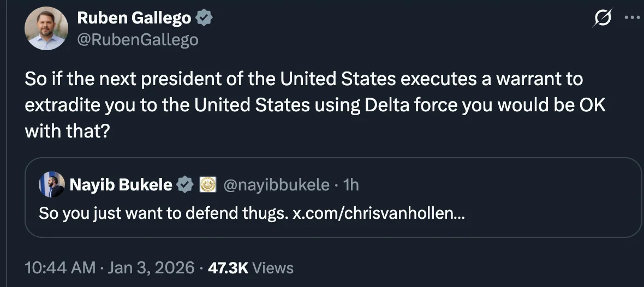Open the three-dot More options menu
644x287 pixels.
click(x=632, y=17)
